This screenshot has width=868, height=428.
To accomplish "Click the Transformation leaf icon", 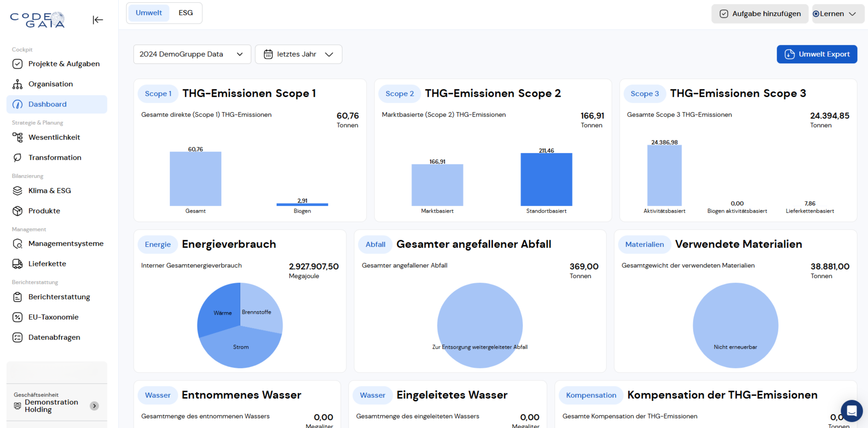I will [17, 158].
